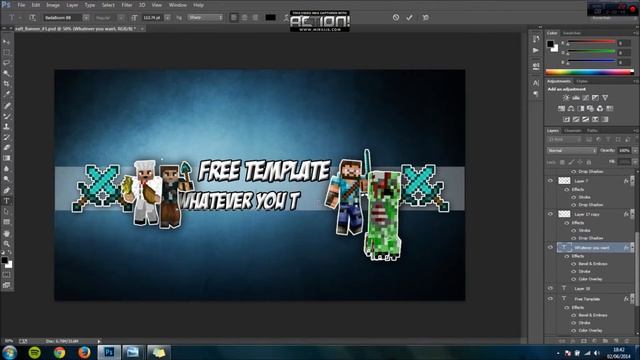
Task: Select the Lasso tool
Action: coord(7,63)
